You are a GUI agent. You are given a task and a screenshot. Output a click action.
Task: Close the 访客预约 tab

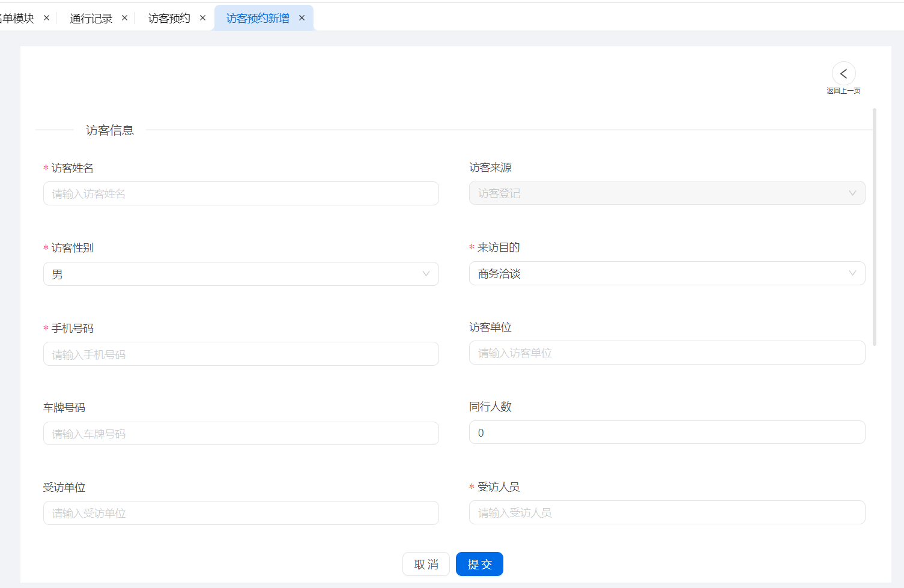(202, 18)
